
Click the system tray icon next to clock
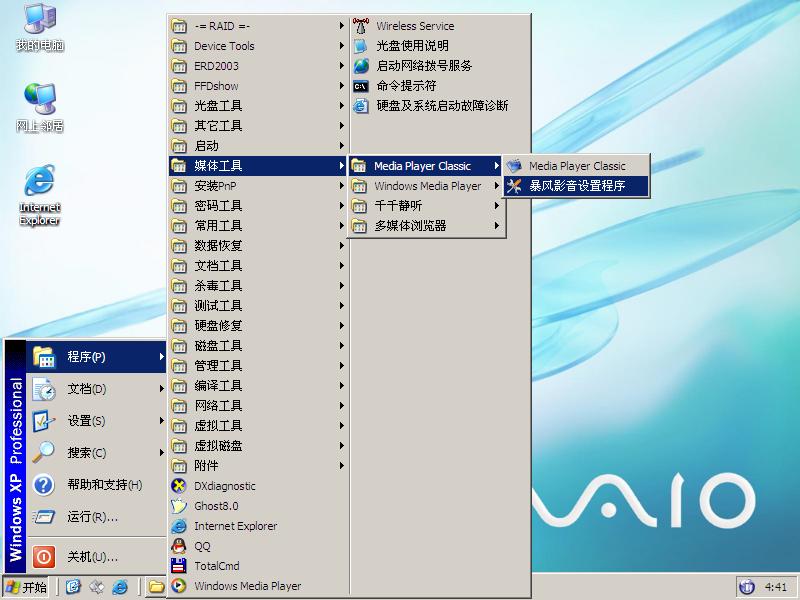(747, 587)
